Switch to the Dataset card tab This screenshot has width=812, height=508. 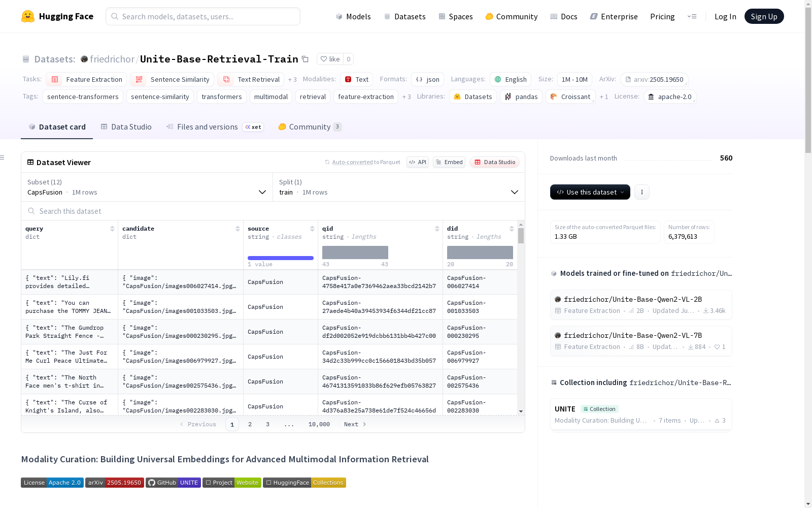pyautogui.click(x=57, y=127)
